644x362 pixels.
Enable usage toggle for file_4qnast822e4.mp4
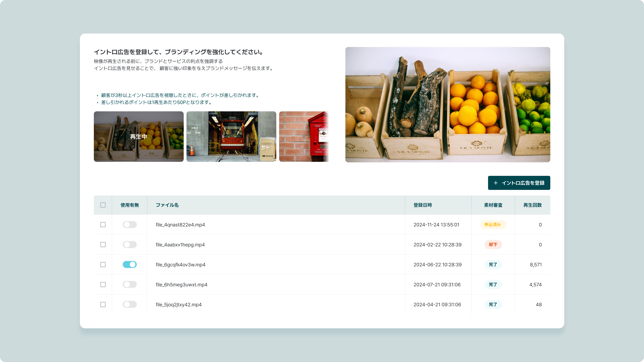click(129, 225)
